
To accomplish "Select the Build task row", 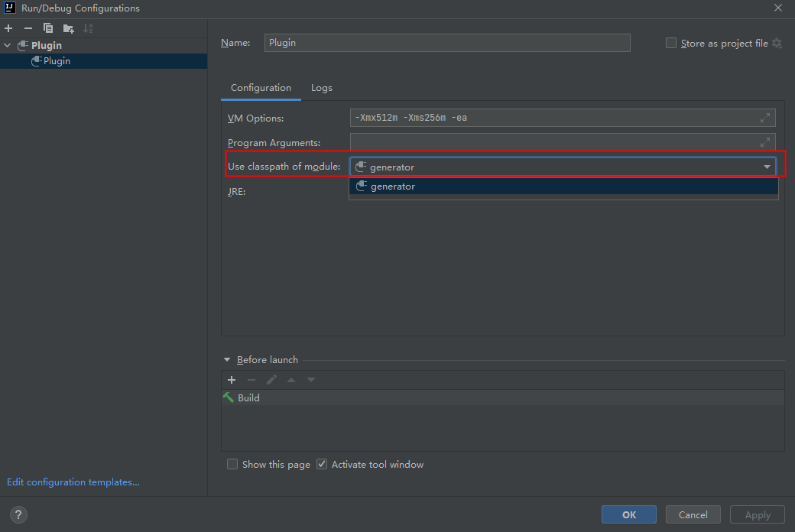I will coord(502,397).
